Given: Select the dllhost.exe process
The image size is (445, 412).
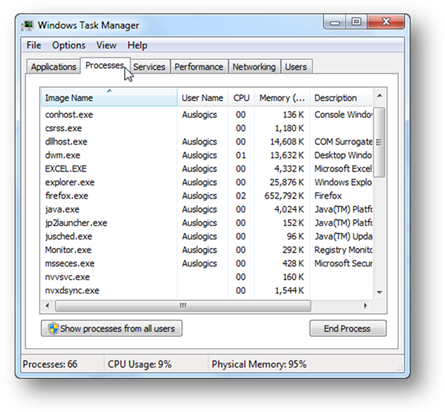Looking at the screenshot, I should (207, 142).
